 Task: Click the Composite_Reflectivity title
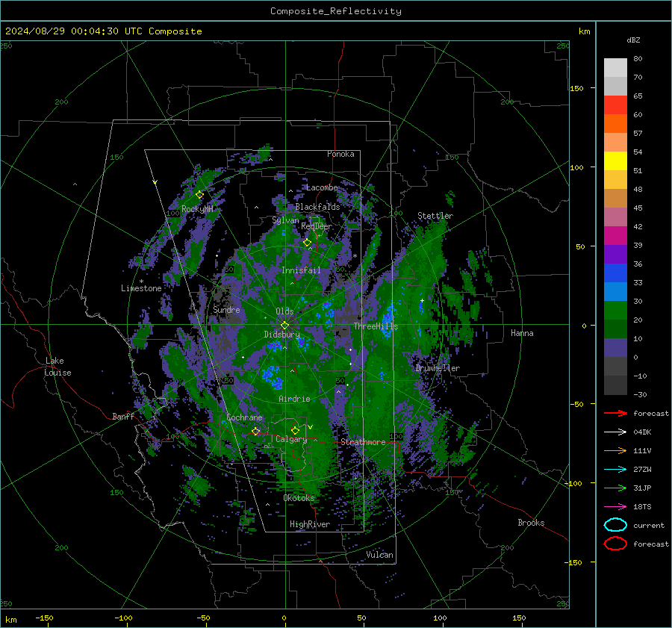pos(336,11)
